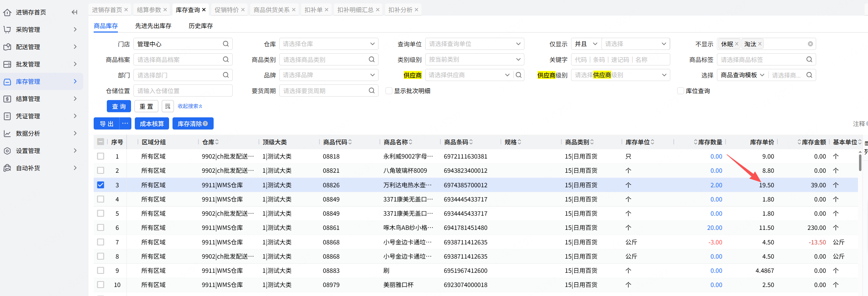Click the 查询 button
The height and width of the screenshot is (296, 868).
[x=119, y=106]
